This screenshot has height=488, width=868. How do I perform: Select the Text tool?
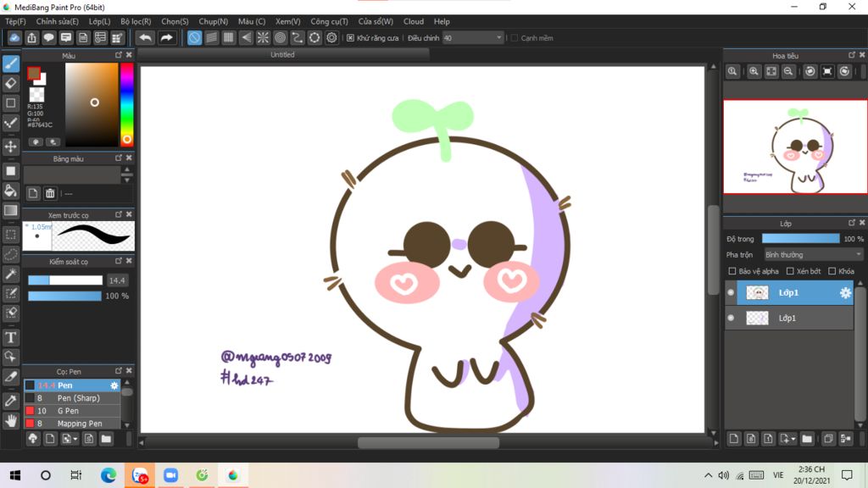11,337
